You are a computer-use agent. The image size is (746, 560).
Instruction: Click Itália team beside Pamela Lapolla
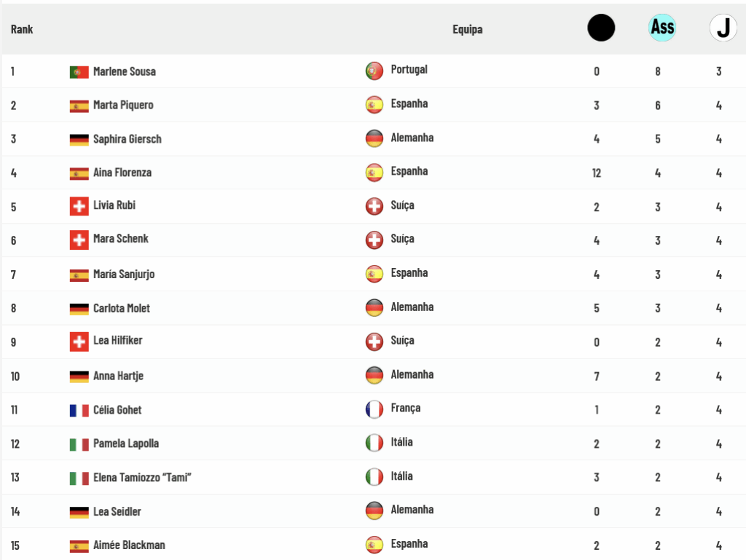point(401,442)
